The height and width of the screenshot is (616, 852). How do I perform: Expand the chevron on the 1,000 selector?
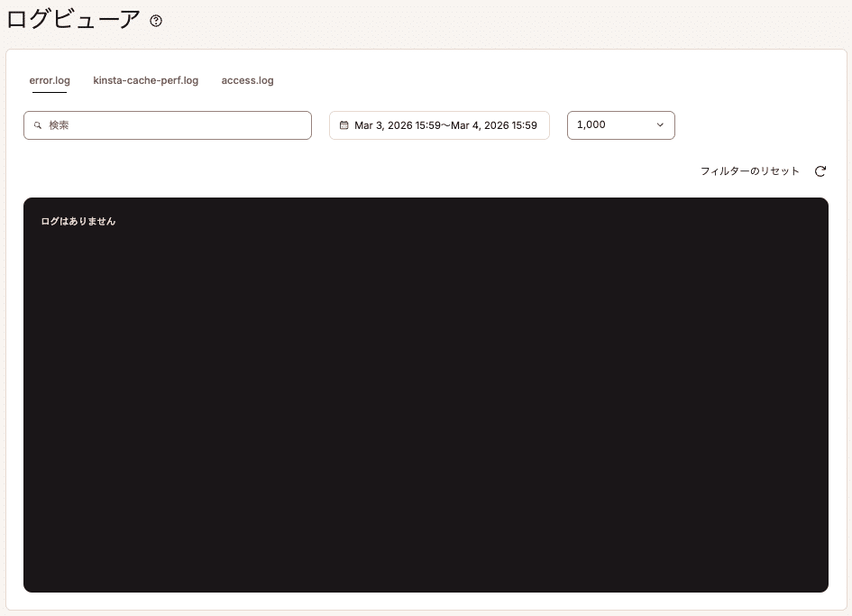point(660,125)
